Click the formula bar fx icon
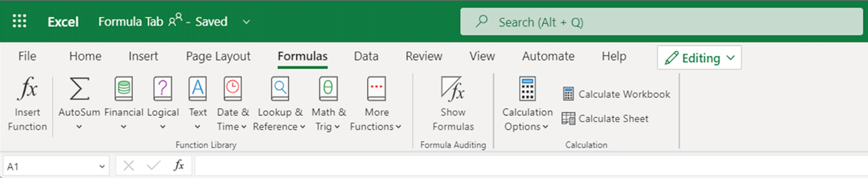This screenshot has height=178, width=868. click(x=178, y=166)
